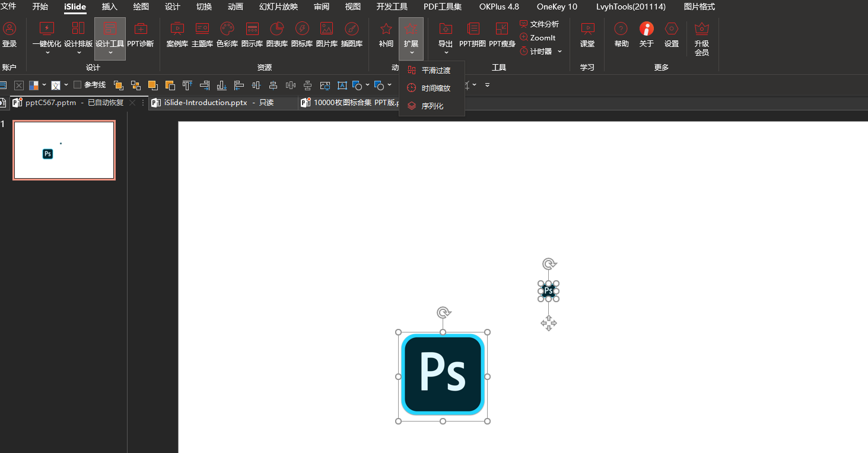Open the OKPlus 4.8 tab
This screenshot has height=453, width=868.
coord(499,7)
